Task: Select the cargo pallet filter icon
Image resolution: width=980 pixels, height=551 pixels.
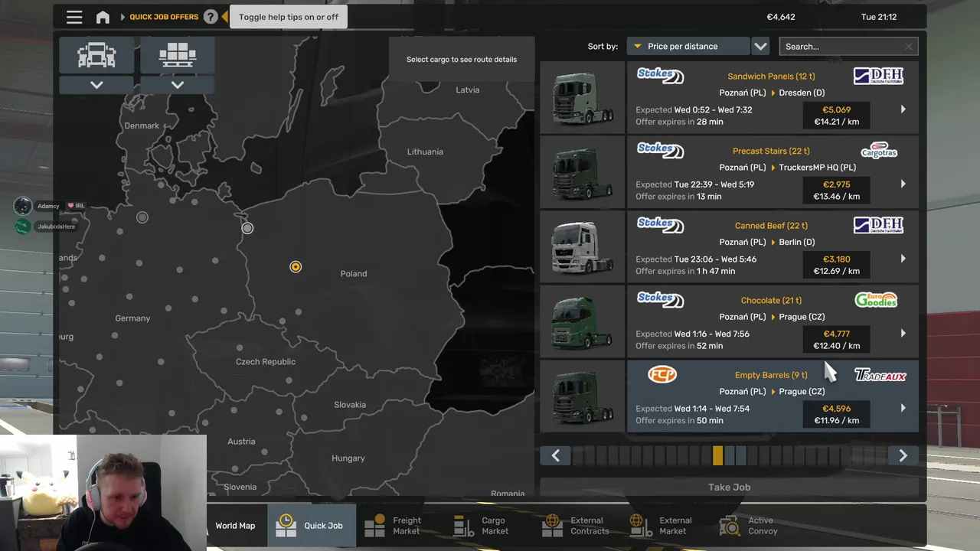Action: click(x=178, y=55)
